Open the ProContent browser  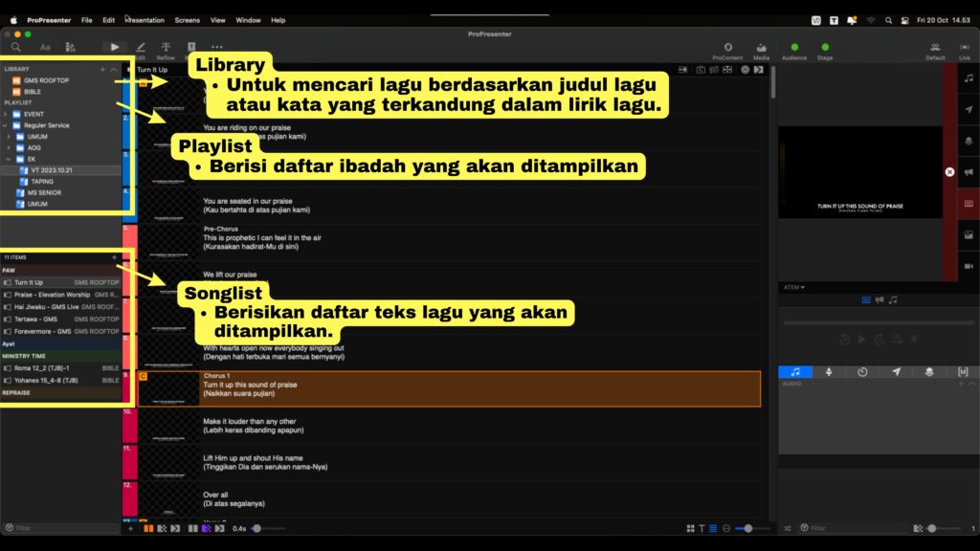click(x=727, y=51)
